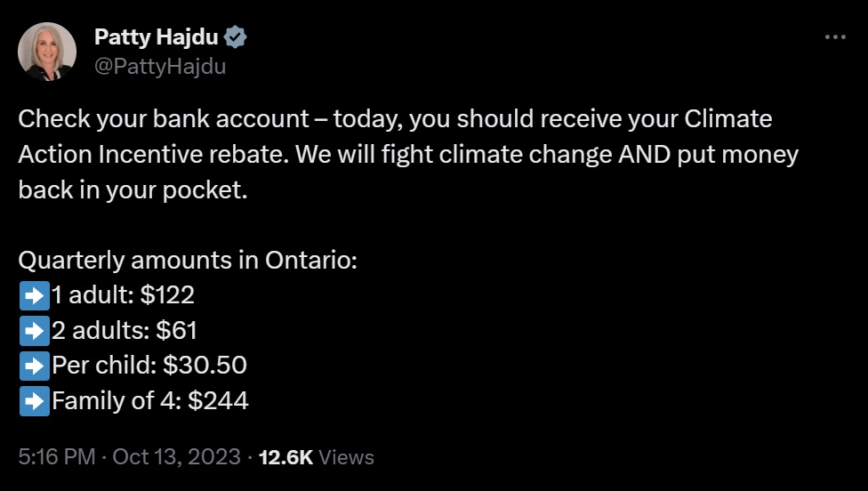Click the arrow emoji beside "Per child"
This screenshot has height=491, width=868.
pos(34,366)
